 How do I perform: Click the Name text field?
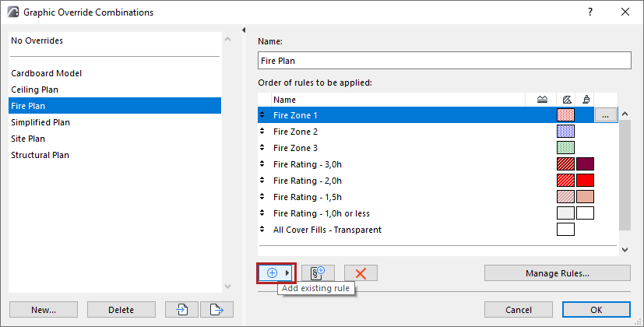(x=444, y=61)
